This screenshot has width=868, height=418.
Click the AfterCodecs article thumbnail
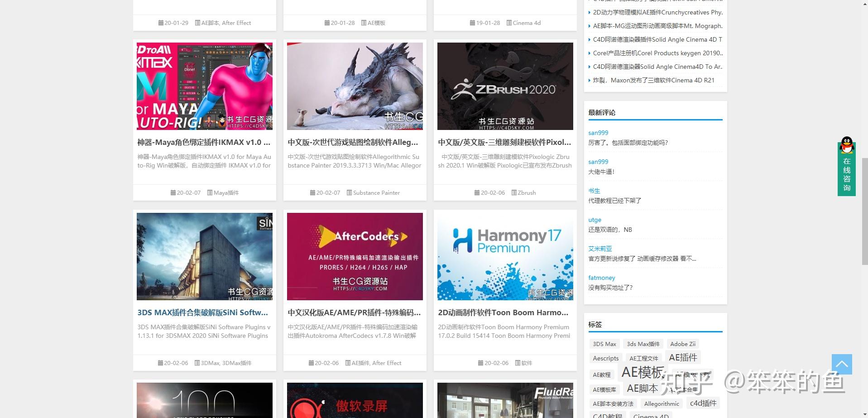(x=355, y=256)
